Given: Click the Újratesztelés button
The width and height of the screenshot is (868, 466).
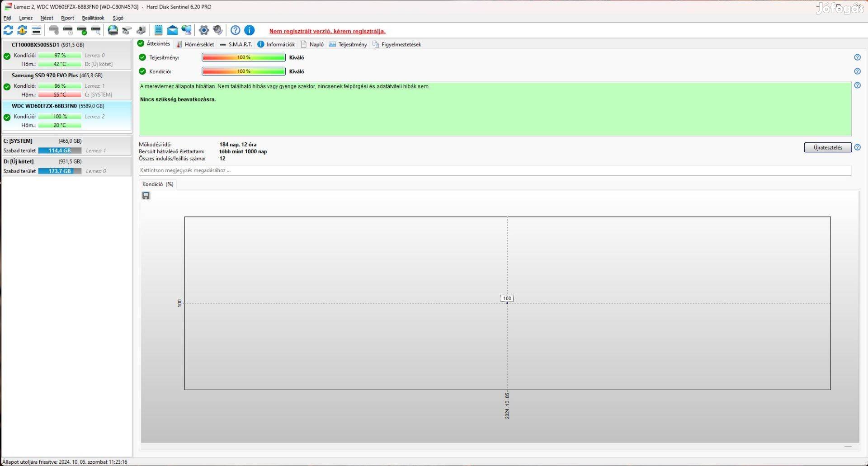Looking at the screenshot, I should [x=828, y=147].
